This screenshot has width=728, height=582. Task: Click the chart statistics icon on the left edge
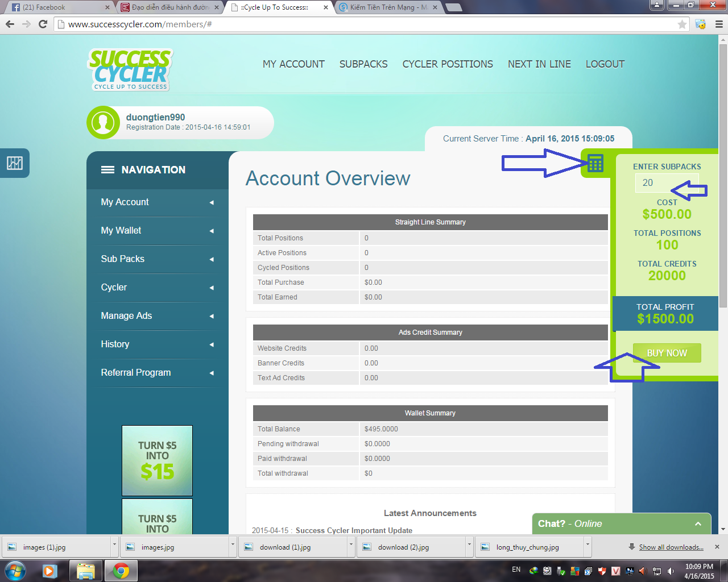(x=15, y=163)
